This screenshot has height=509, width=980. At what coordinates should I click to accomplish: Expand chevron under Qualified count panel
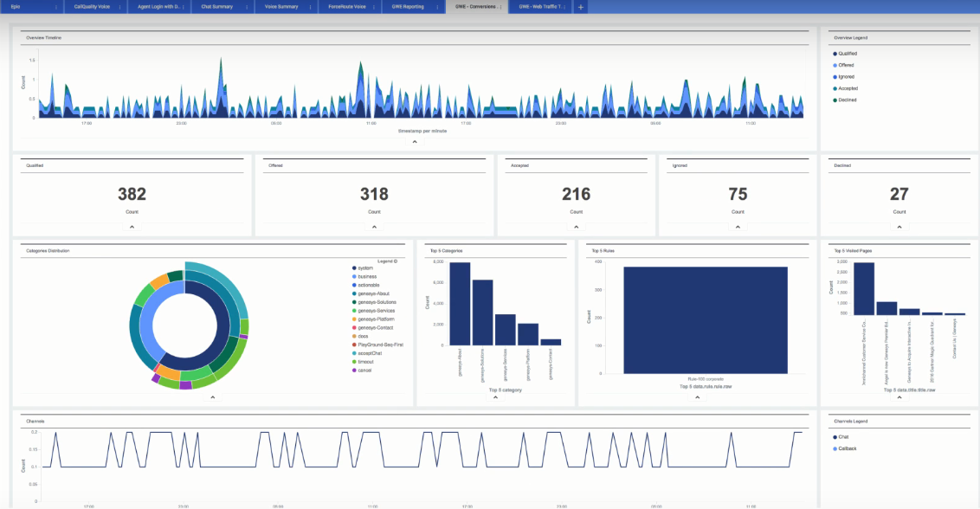(x=132, y=227)
